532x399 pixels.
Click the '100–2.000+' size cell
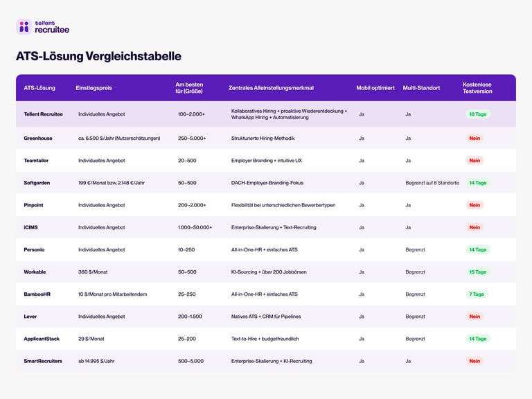(x=191, y=114)
